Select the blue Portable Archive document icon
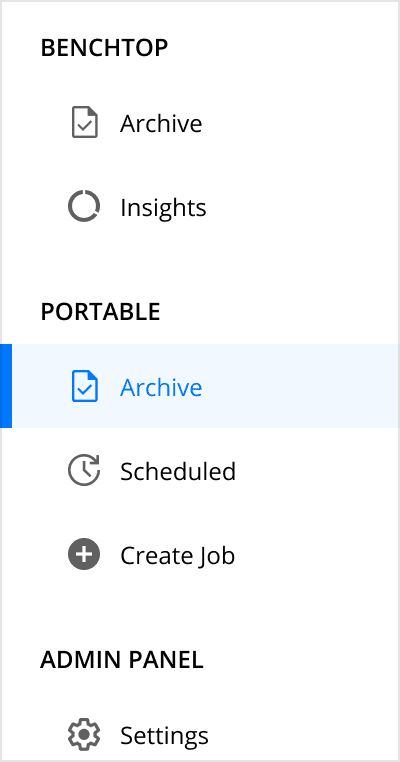This screenshot has width=400, height=762. click(x=85, y=386)
